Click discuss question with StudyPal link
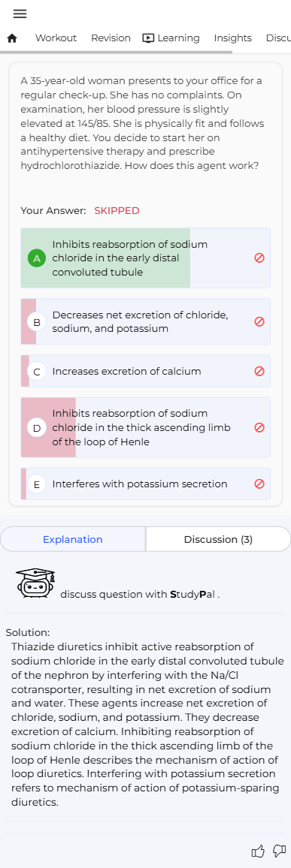The height and width of the screenshot is (868, 291). pyautogui.click(x=140, y=595)
